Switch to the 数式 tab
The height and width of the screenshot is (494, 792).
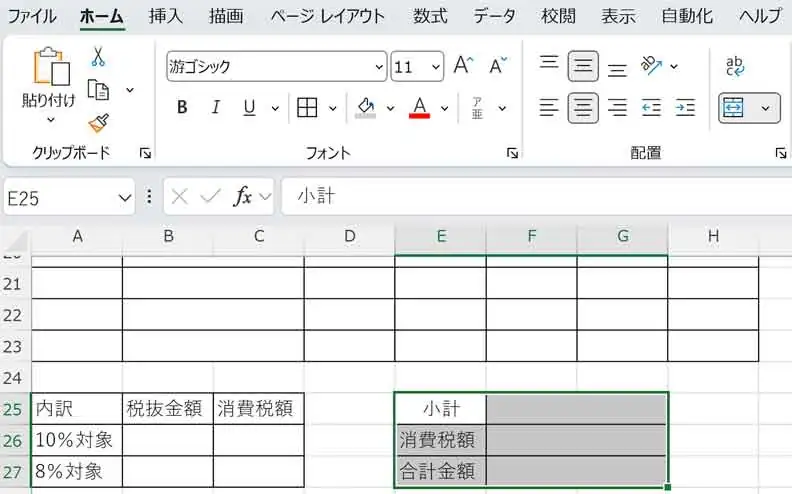[x=430, y=16]
